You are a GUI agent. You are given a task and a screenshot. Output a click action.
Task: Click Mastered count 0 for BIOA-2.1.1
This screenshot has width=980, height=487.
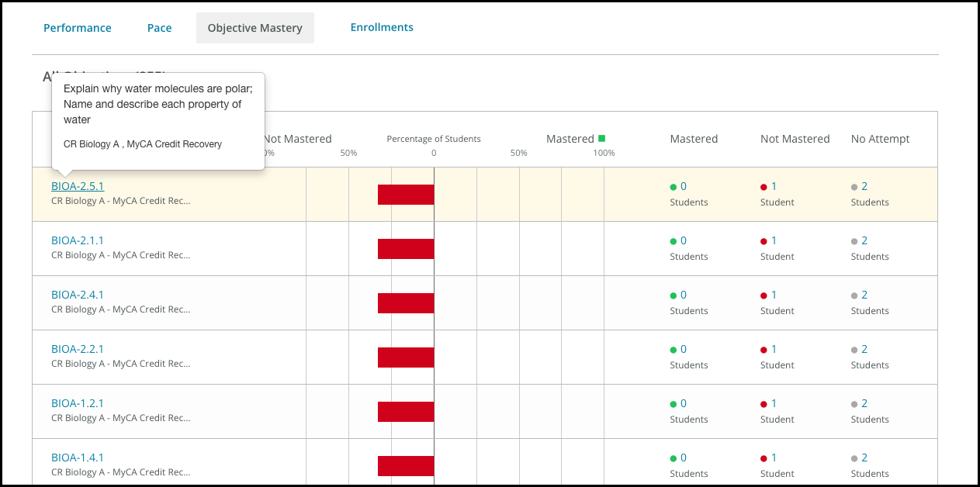(684, 240)
